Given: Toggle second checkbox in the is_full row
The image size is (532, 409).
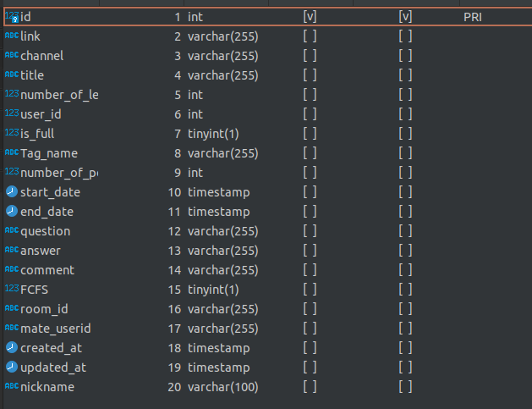Looking at the screenshot, I should (x=405, y=134).
